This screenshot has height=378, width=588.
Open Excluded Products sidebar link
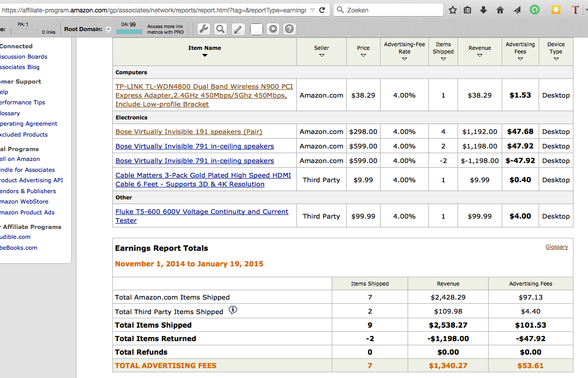(23, 134)
